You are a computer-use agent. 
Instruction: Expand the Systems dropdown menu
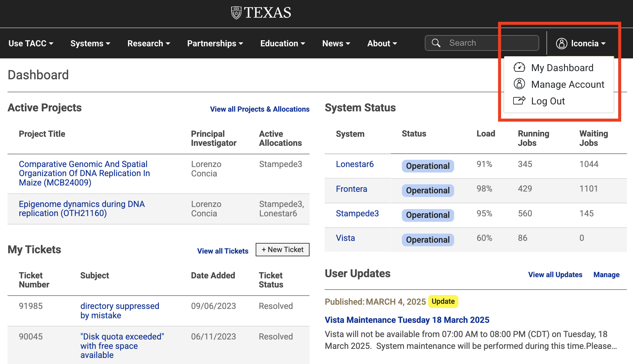click(x=90, y=43)
